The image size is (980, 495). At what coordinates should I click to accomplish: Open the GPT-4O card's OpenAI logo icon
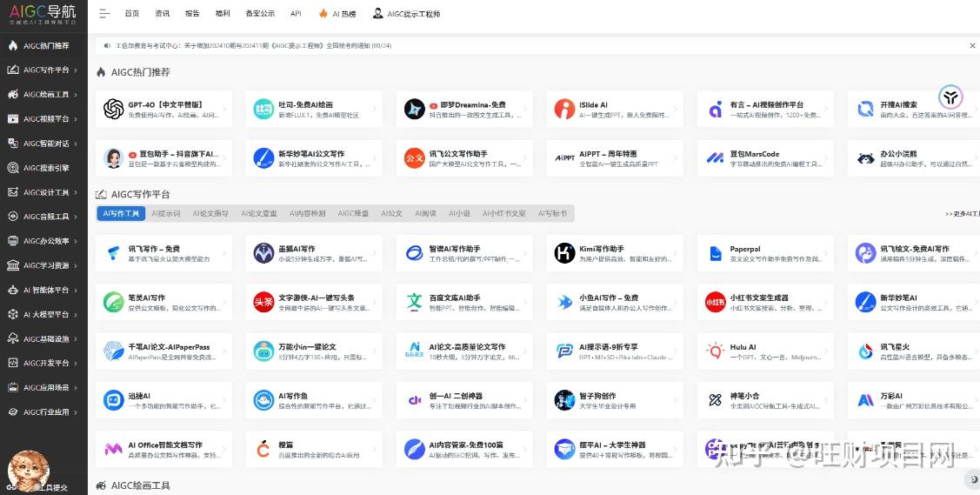113,110
